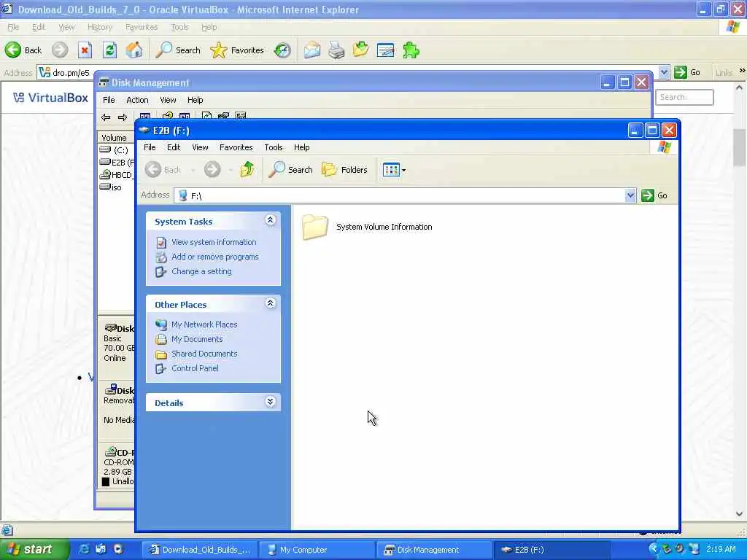
Task: Open History clock icon in Internet Explorer
Action: 282,50
